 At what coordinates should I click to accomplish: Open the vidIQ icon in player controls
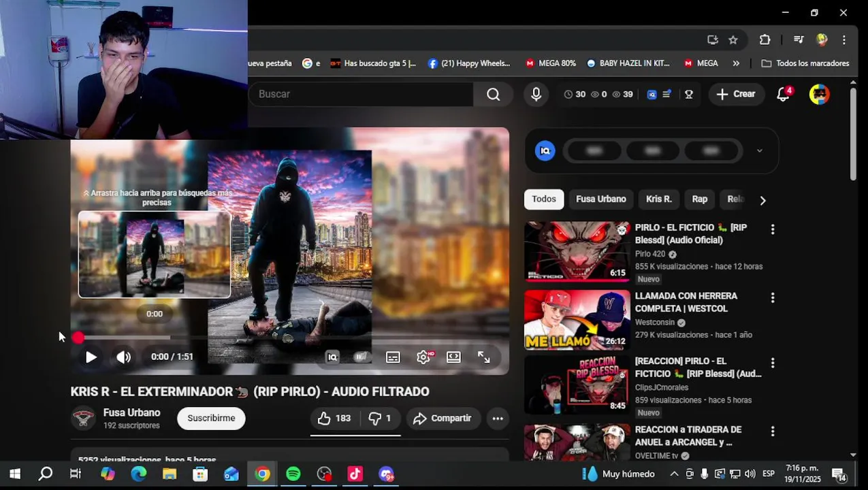click(x=332, y=357)
